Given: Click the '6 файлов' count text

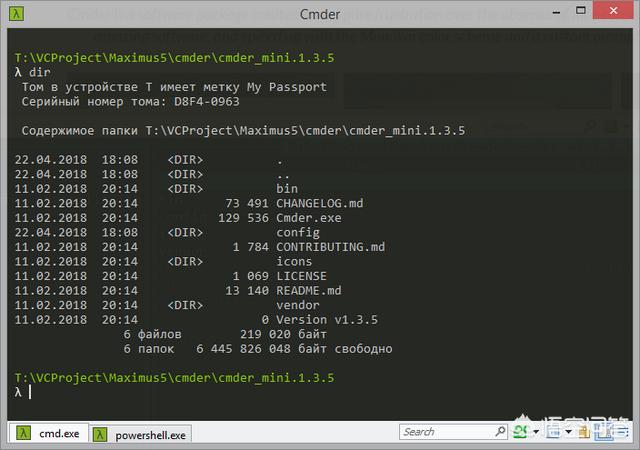Looking at the screenshot, I should (x=152, y=334).
